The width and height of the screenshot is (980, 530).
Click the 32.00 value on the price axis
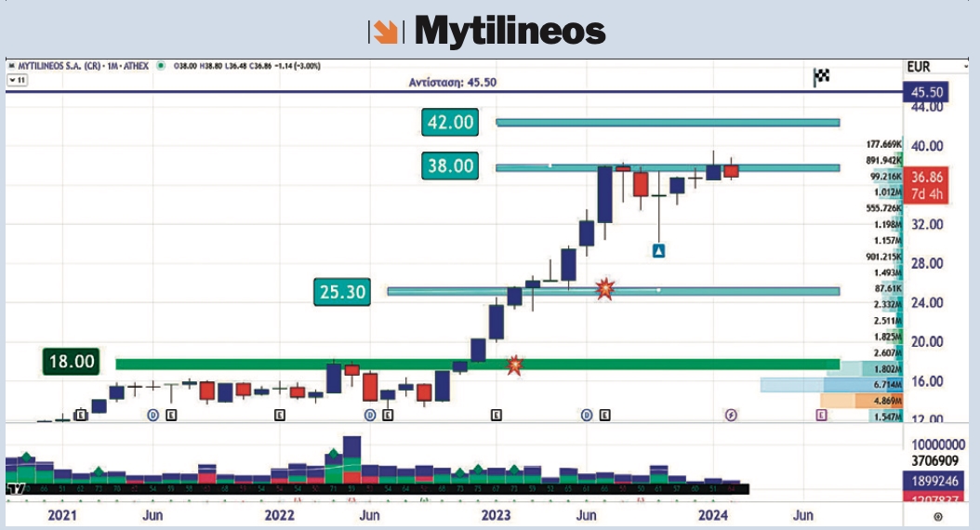[x=927, y=224]
